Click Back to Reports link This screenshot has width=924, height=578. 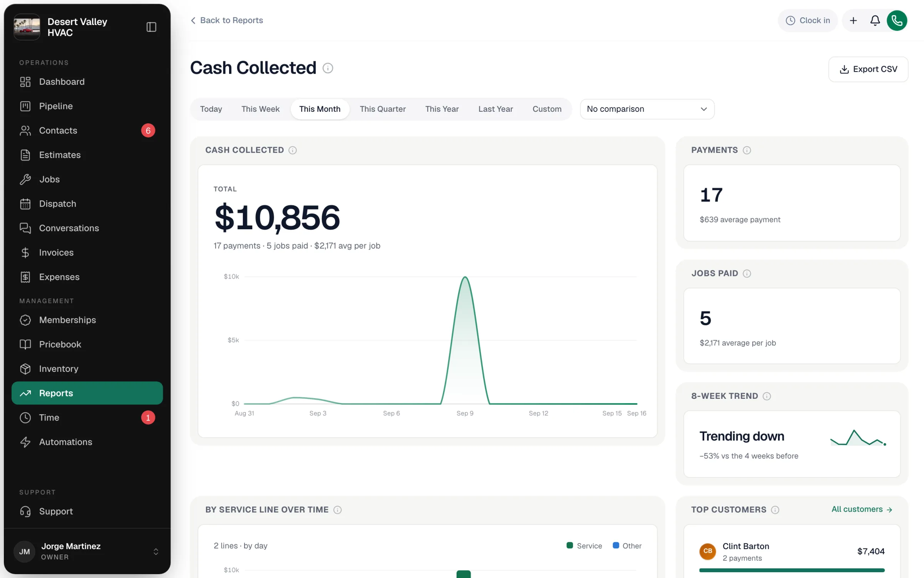227,20
